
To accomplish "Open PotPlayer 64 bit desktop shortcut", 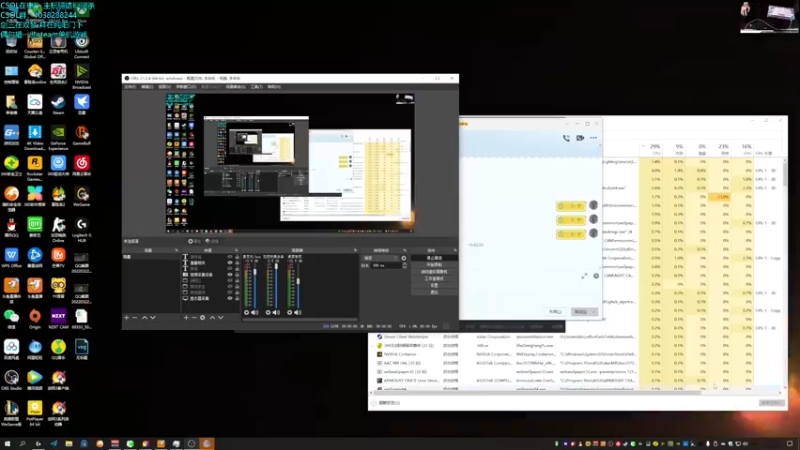I will pyautogui.click(x=35, y=413).
